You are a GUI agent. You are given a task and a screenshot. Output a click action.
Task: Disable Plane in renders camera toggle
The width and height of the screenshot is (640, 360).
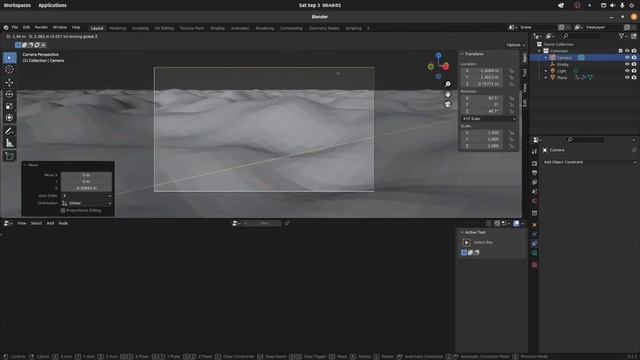click(x=634, y=77)
